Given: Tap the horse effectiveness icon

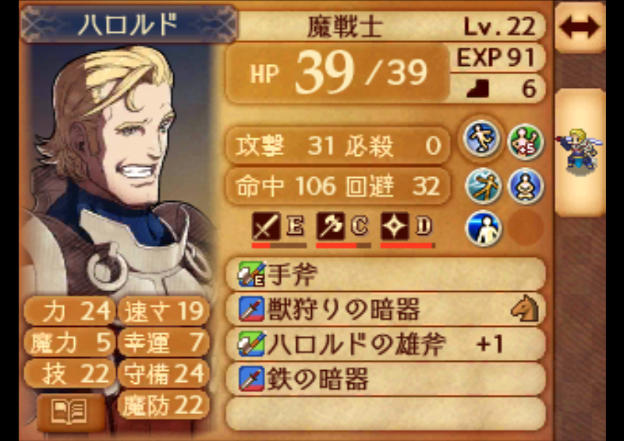Looking at the screenshot, I should point(525,308).
